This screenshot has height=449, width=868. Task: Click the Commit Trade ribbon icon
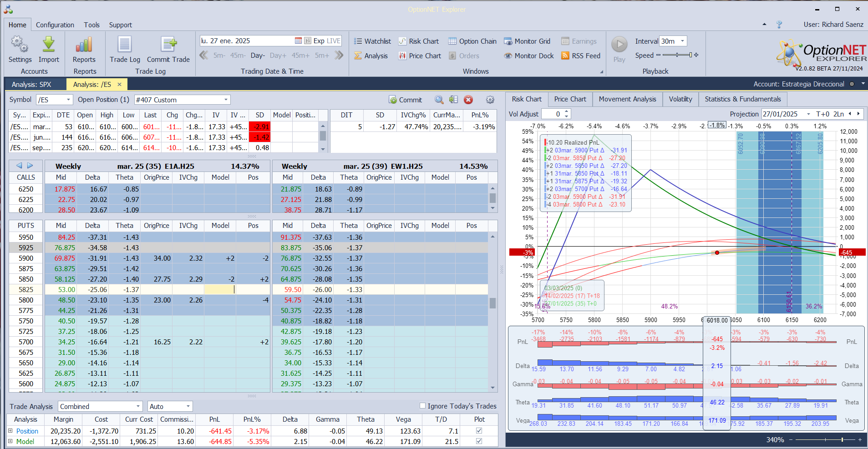(168, 49)
